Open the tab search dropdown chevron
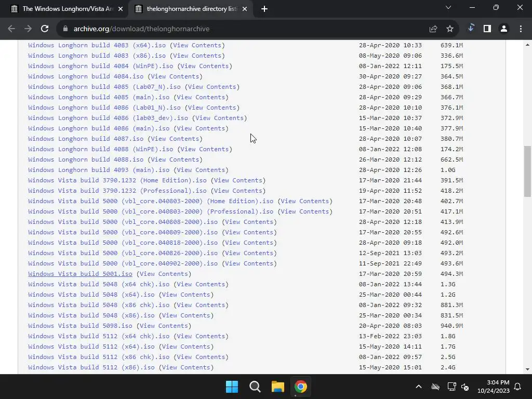 448,7
